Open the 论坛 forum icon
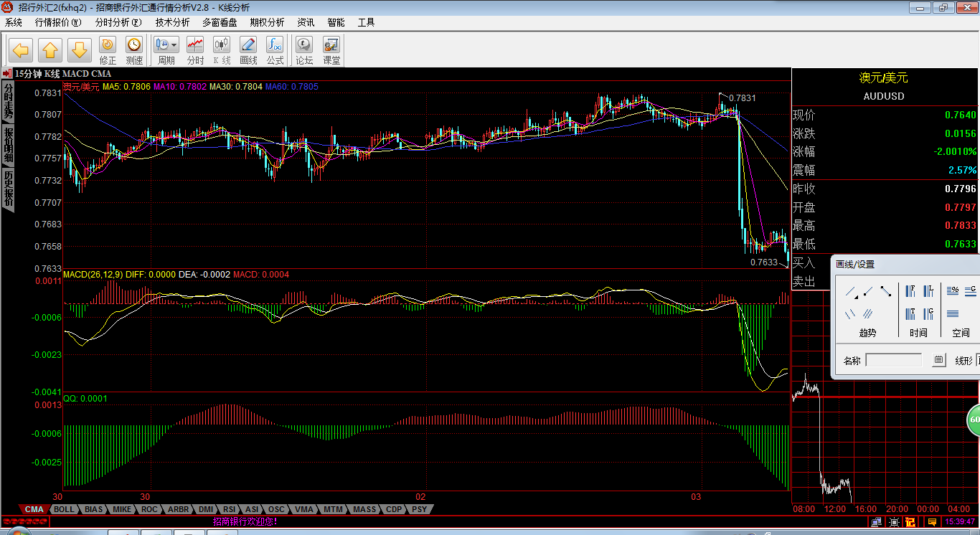 point(304,50)
